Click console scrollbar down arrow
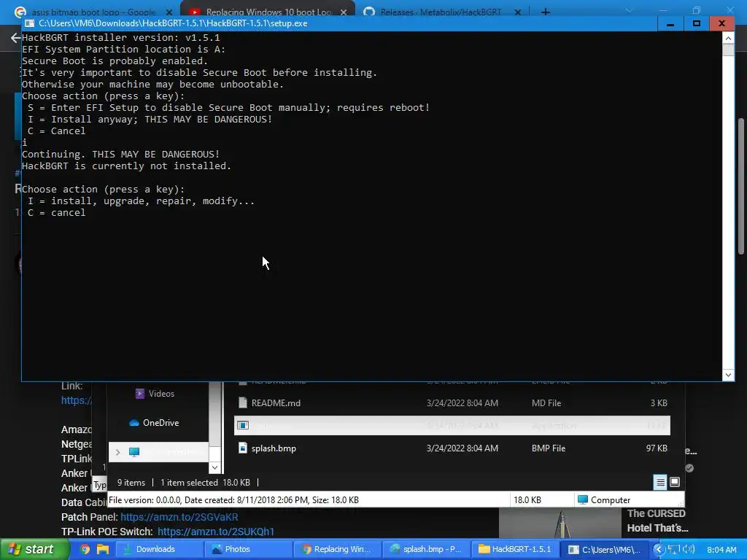Screen dimensions: 747x560 [x=728, y=375]
